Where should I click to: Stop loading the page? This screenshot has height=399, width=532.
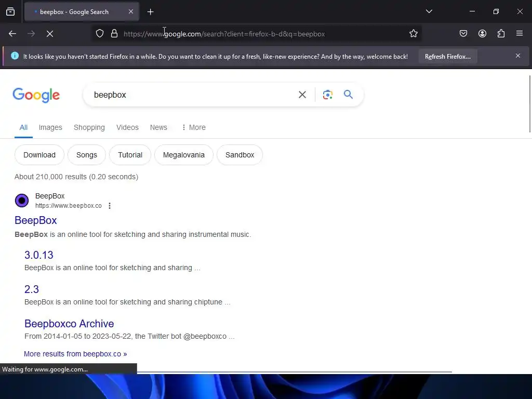click(x=50, y=34)
